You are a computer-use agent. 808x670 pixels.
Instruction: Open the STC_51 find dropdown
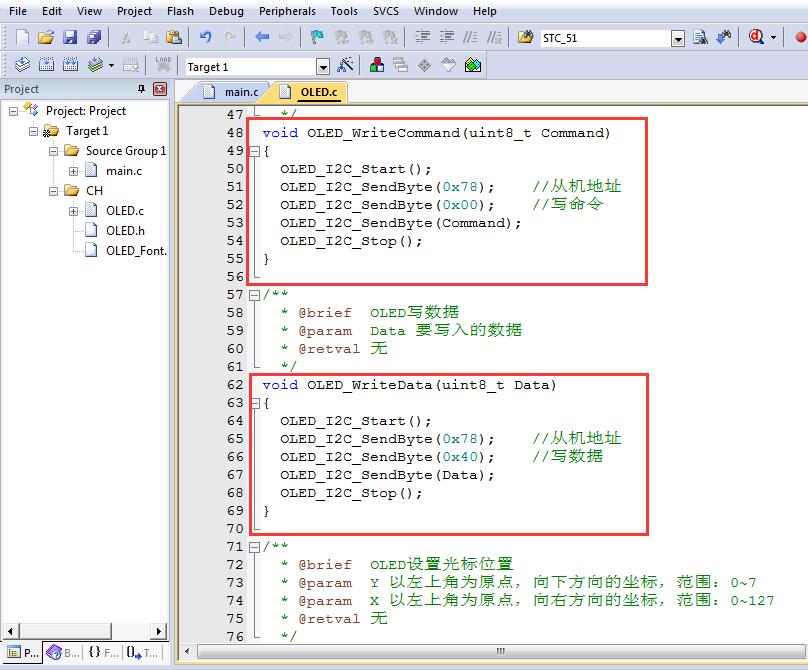[x=678, y=39]
